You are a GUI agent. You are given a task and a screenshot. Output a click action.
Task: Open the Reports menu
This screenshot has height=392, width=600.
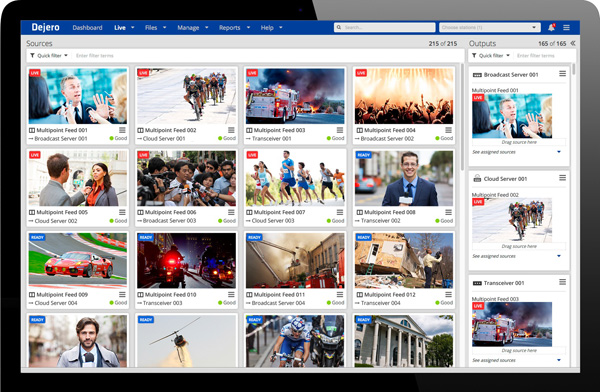(234, 28)
